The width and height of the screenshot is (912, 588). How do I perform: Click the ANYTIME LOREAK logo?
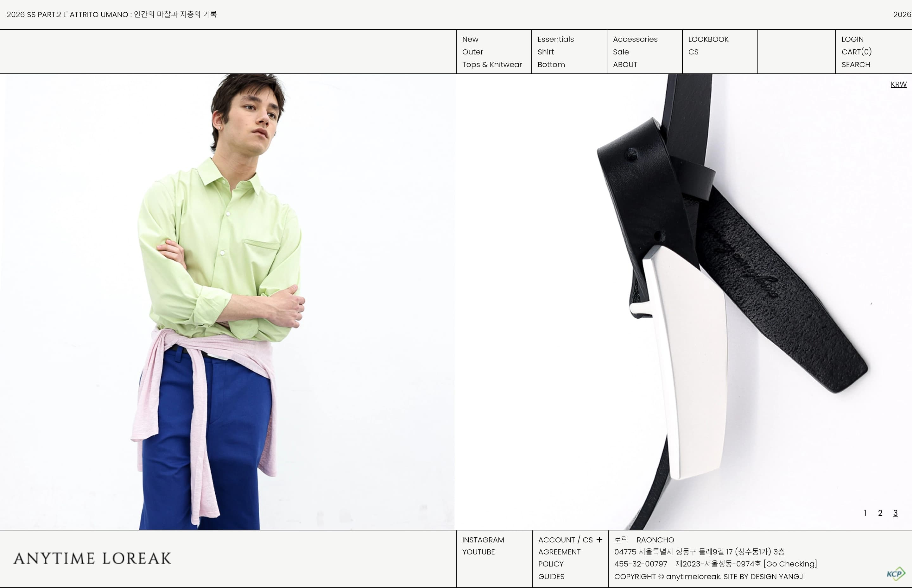point(92,559)
